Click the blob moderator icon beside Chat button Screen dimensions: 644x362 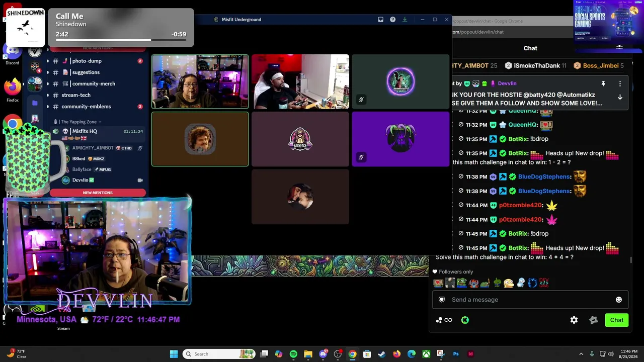[x=594, y=320]
